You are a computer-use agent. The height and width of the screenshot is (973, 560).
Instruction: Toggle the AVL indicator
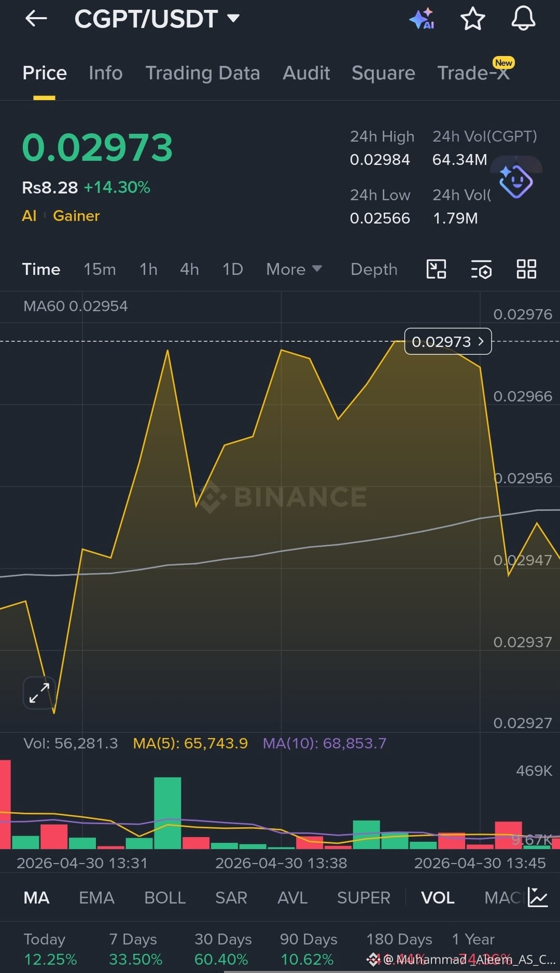pyautogui.click(x=292, y=898)
